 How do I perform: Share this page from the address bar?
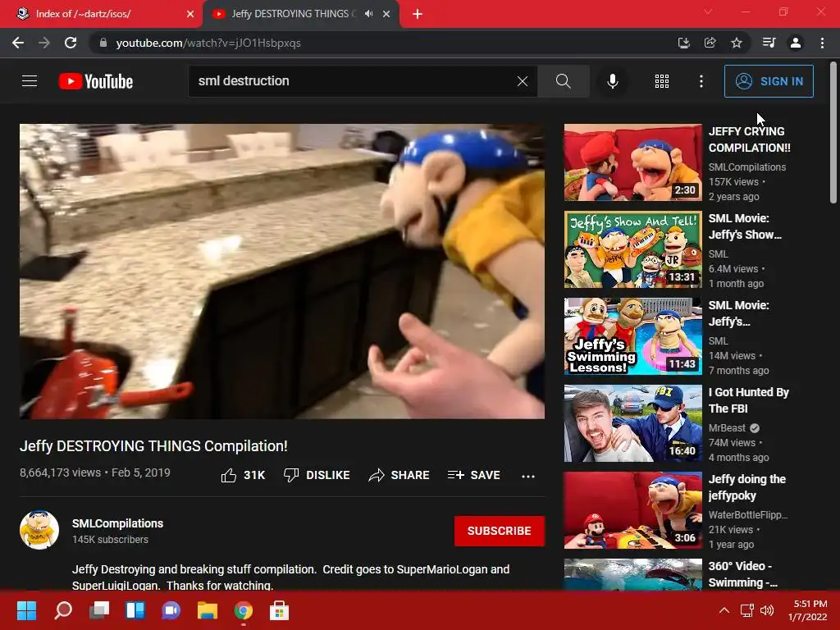[x=710, y=43]
